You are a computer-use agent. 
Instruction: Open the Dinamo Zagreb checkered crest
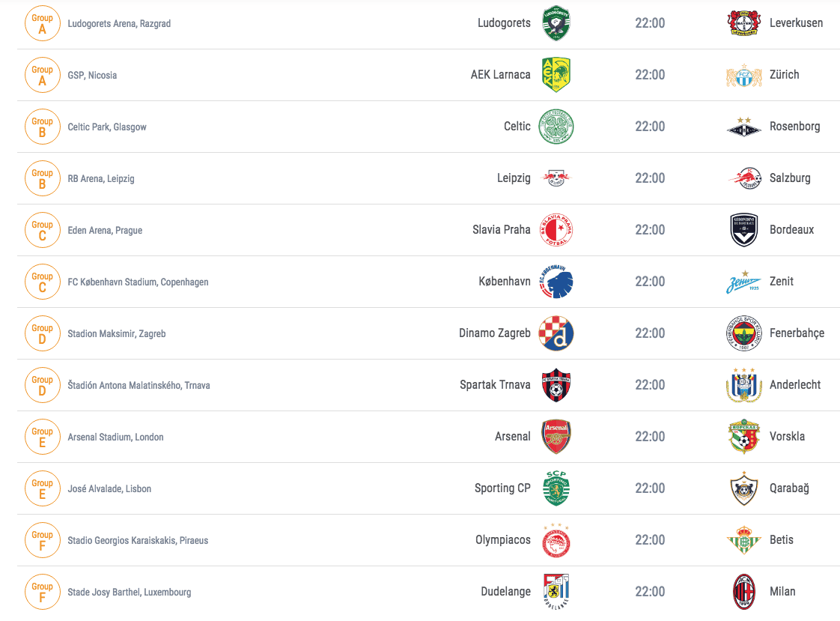pyautogui.click(x=556, y=333)
